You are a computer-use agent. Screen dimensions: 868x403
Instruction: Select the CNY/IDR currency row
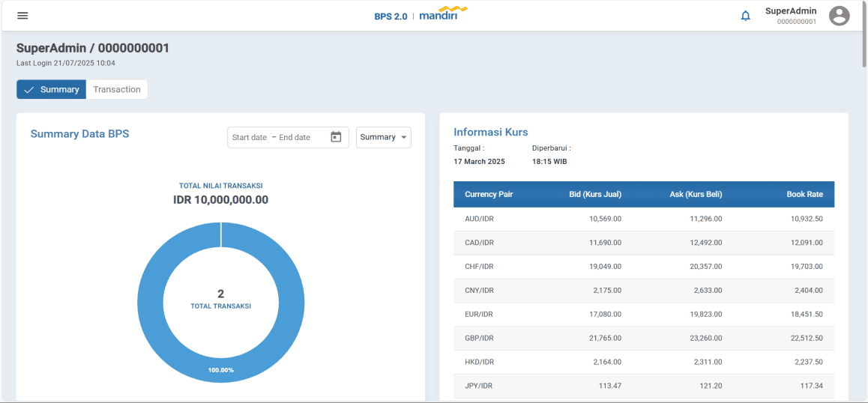coord(644,290)
